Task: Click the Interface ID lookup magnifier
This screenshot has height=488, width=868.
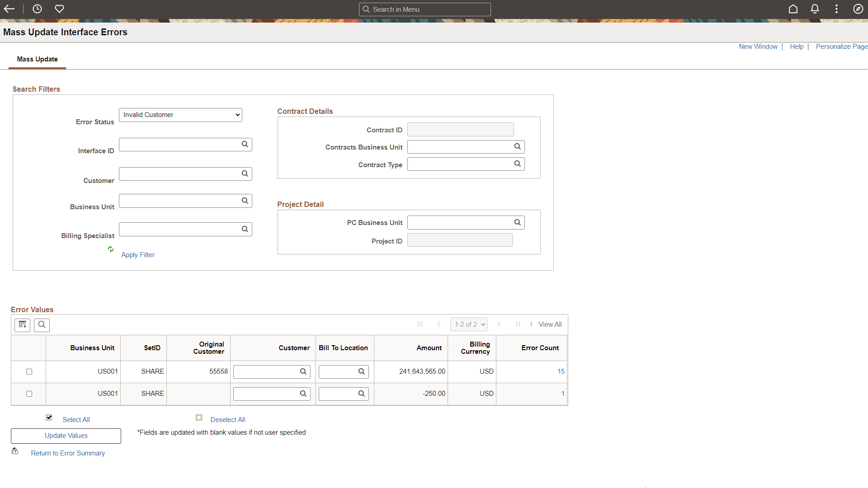Action: point(245,145)
